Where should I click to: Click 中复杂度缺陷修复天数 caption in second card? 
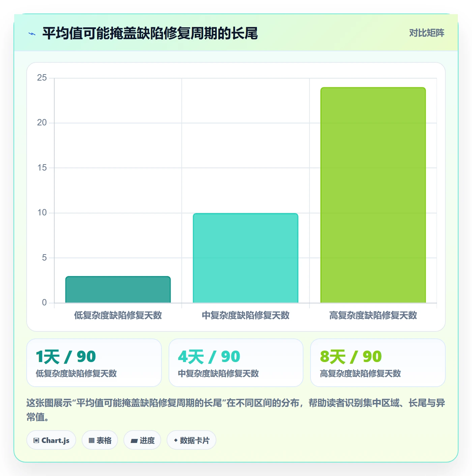click(218, 374)
